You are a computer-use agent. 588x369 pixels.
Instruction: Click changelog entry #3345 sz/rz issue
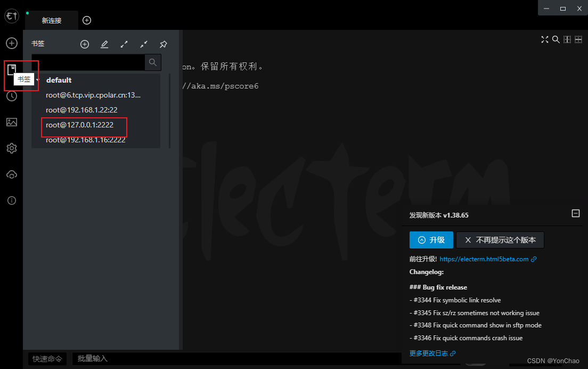point(475,312)
